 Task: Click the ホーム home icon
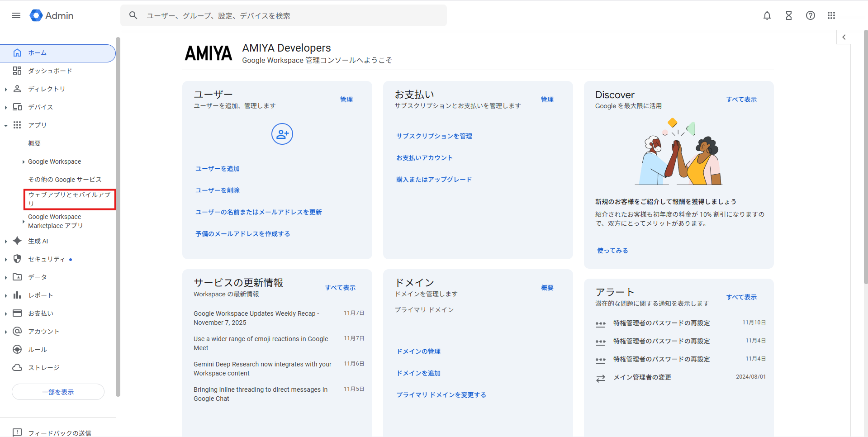pos(17,53)
